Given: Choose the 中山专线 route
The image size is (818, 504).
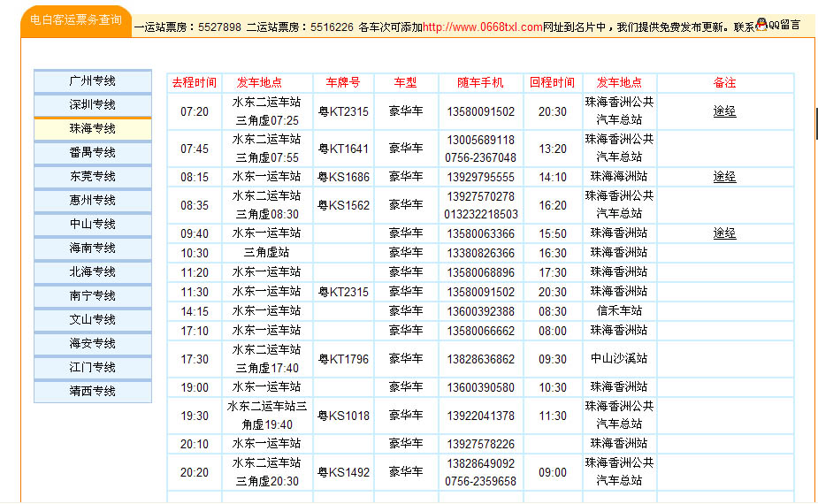Looking at the screenshot, I should tap(93, 225).
